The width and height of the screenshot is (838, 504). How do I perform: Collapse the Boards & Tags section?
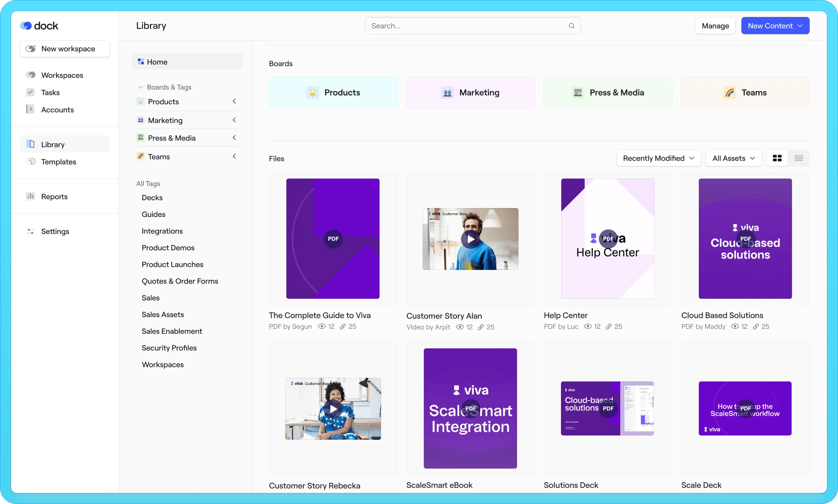(x=141, y=87)
